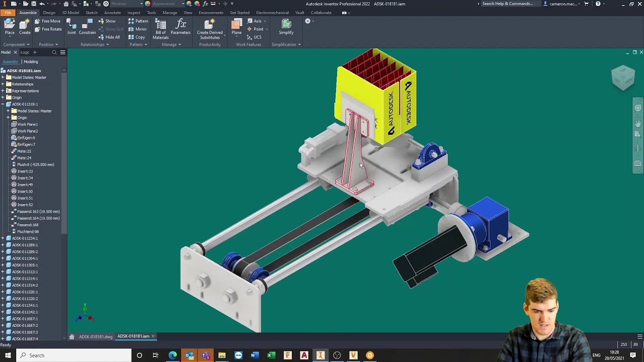
Task: Switch to the 3D Model ribbon tab
Action: click(70, 13)
